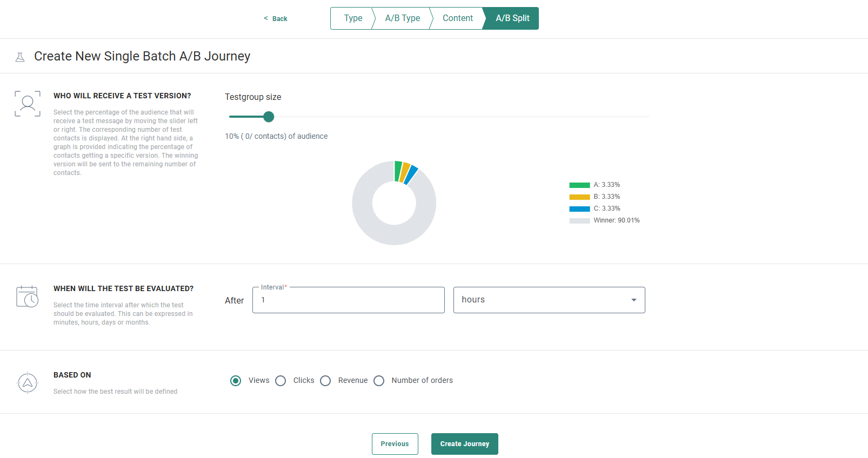Click into the Interval input field
The width and height of the screenshot is (868, 458).
pyautogui.click(x=348, y=300)
